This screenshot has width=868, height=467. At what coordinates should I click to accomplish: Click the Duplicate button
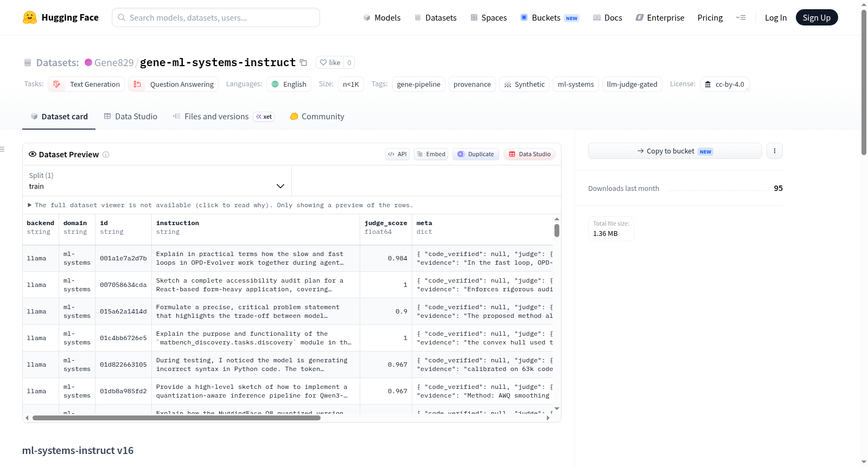point(476,154)
